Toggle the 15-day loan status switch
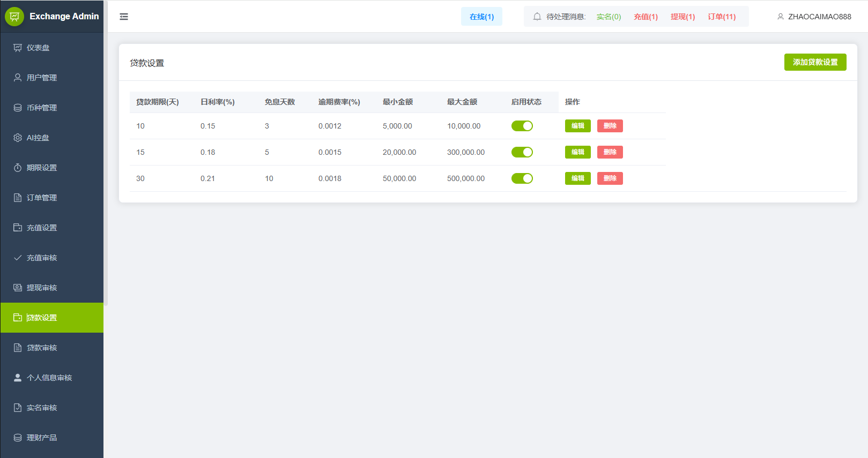This screenshot has height=458, width=868. (522, 152)
